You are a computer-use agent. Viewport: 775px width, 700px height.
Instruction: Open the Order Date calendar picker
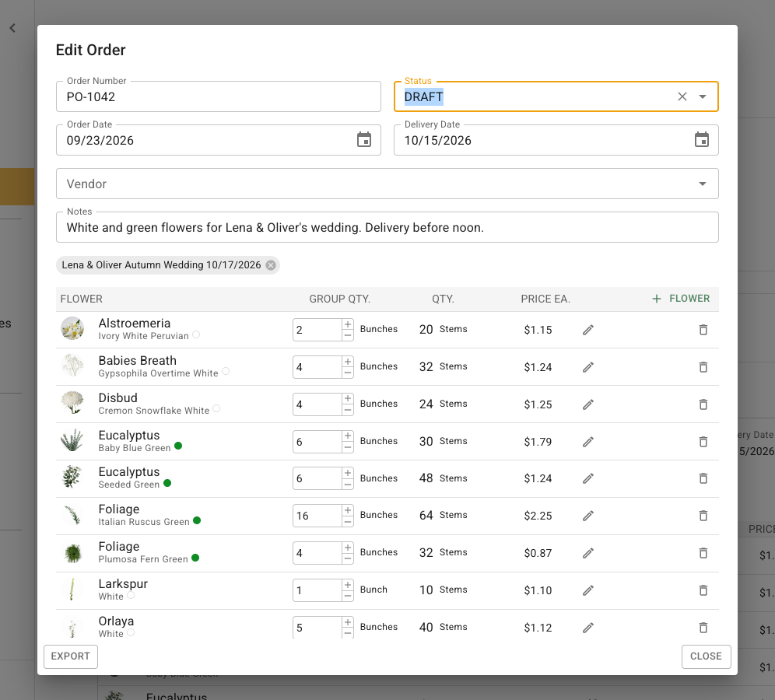[x=364, y=140]
